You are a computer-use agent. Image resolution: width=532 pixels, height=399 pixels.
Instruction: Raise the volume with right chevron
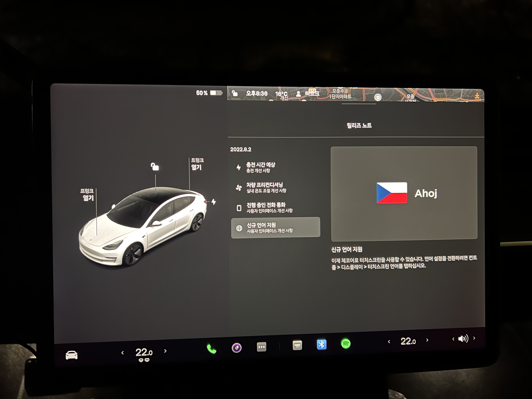(474, 338)
